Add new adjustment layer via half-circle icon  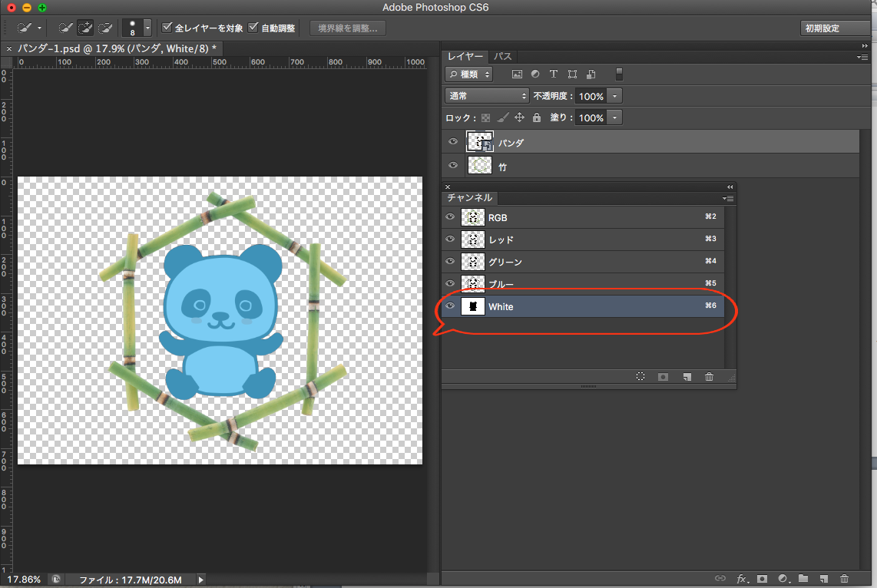tap(783, 578)
